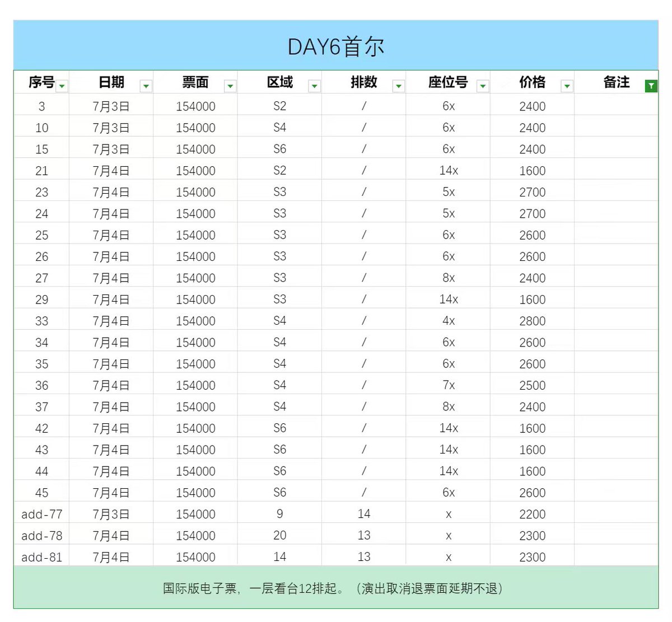The width and height of the screenshot is (672, 622).
Task: Select price 2300 in row add-81
Action: pyautogui.click(x=532, y=557)
